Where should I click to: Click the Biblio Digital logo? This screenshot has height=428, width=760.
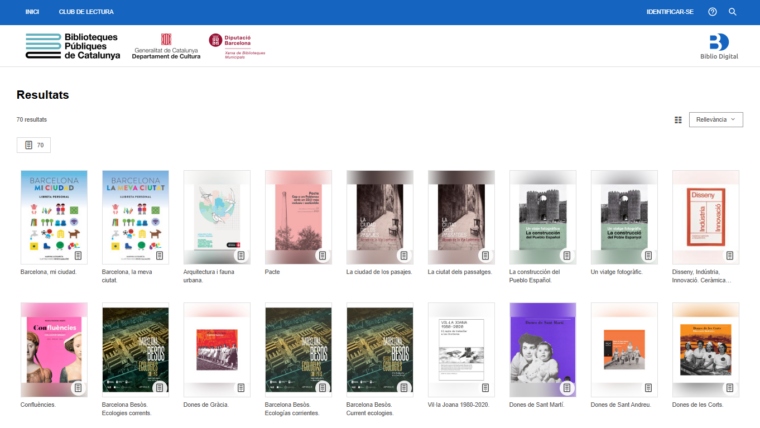(717, 45)
